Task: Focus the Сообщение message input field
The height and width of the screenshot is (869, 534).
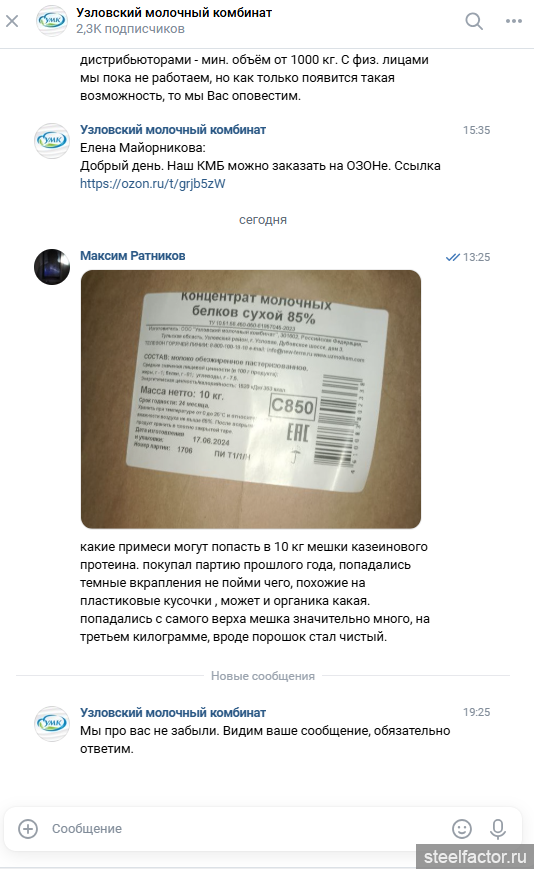Action: tap(247, 829)
